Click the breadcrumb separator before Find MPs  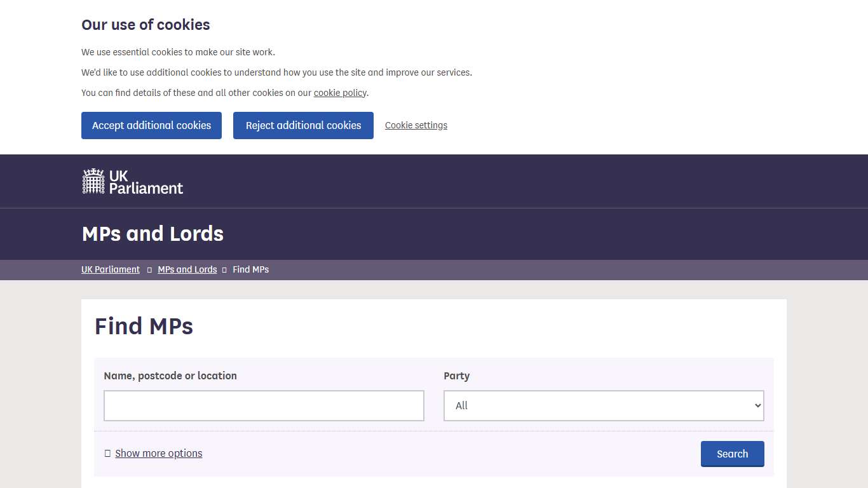(x=224, y=269)
